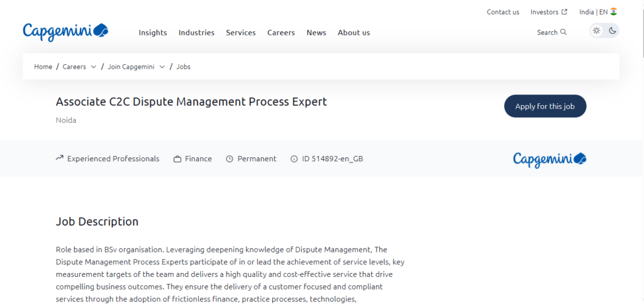The width and height of the screenshot is (644, 304).
Task: Click the Capgemini logo in header
Action: tap(65, 31)
